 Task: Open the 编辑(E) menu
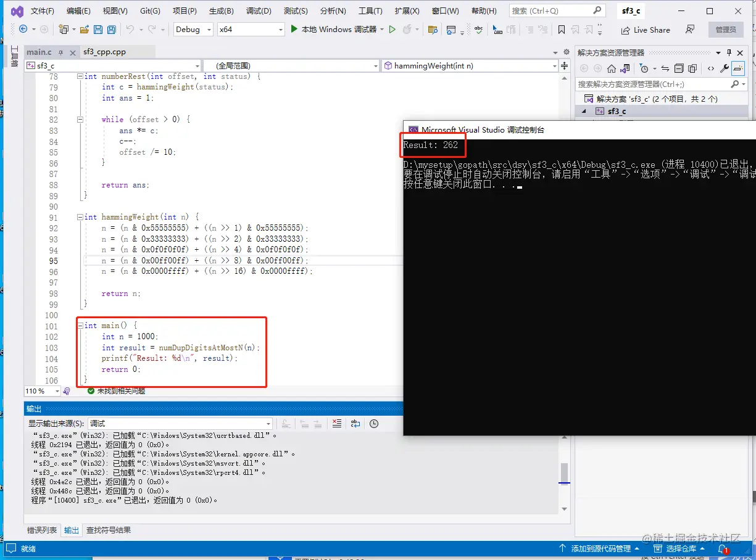point(78,11)
